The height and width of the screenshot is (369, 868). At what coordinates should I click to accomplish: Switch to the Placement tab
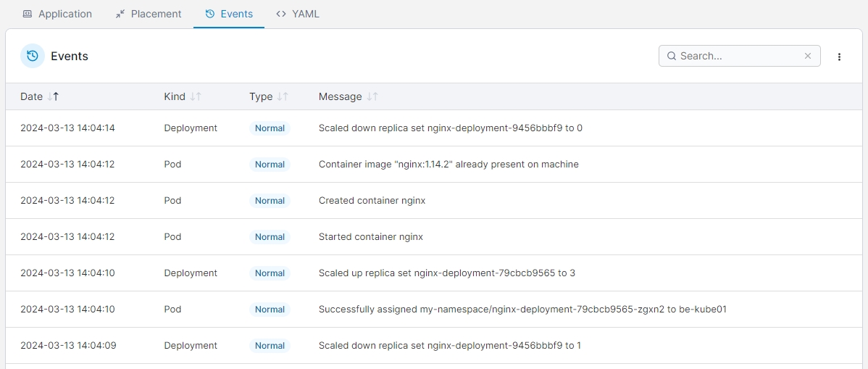[149, 14]
